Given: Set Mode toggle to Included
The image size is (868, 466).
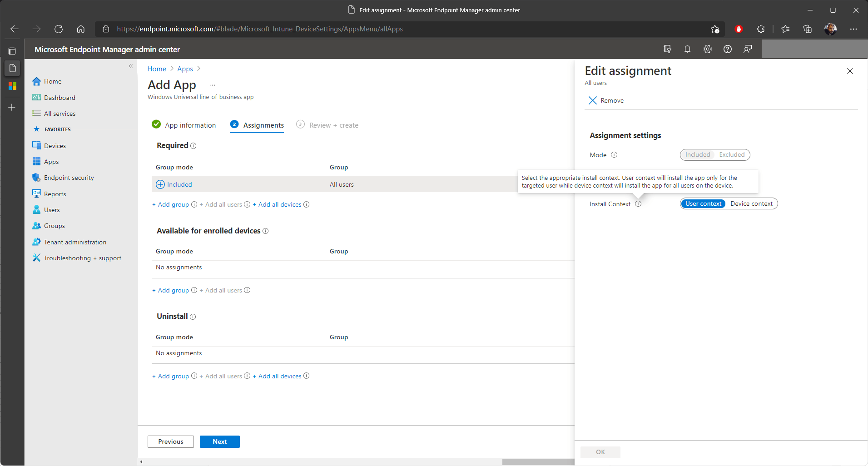Looking at the screenshot, I should pyautogui.click(x=698, y=155).
